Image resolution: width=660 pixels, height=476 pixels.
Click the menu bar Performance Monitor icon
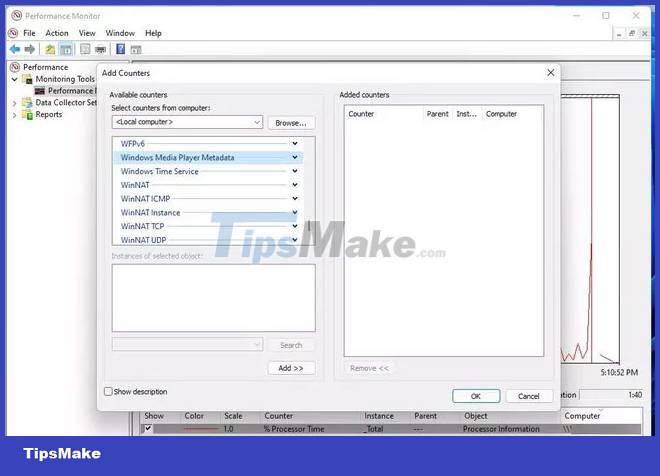click(x=13, y=33)
